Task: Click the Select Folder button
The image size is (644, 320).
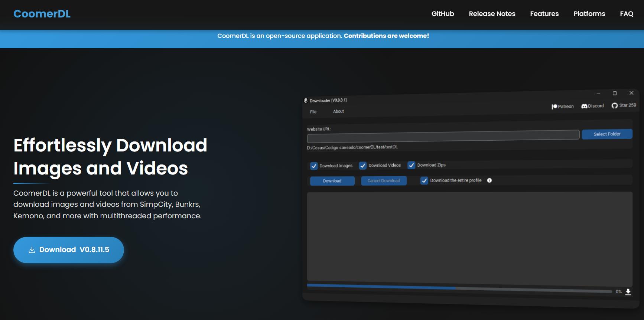Action: pyautogui.click(x=607, y=134)
